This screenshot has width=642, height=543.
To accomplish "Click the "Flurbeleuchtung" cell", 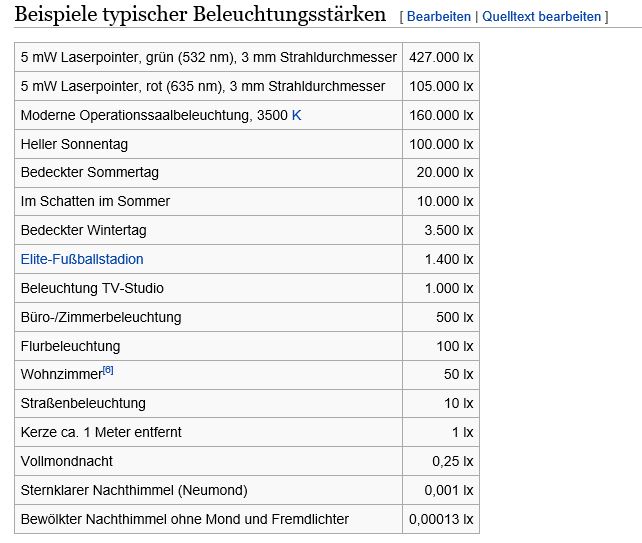I will click(x=70, y=346).
